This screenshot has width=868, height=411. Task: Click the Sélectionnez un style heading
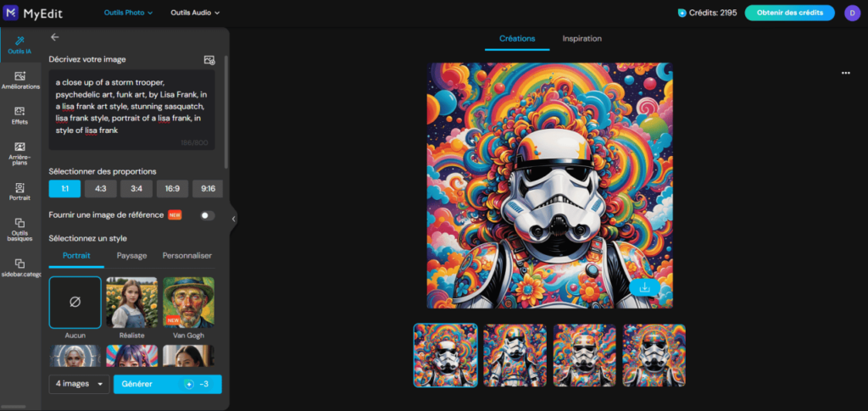[x=88, y=238]
